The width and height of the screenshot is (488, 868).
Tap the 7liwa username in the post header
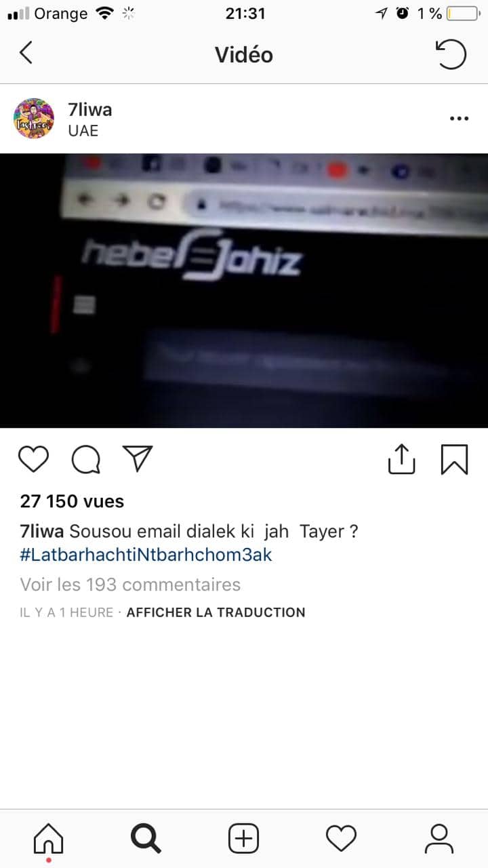pyautogui.click(x=90, y=109)
